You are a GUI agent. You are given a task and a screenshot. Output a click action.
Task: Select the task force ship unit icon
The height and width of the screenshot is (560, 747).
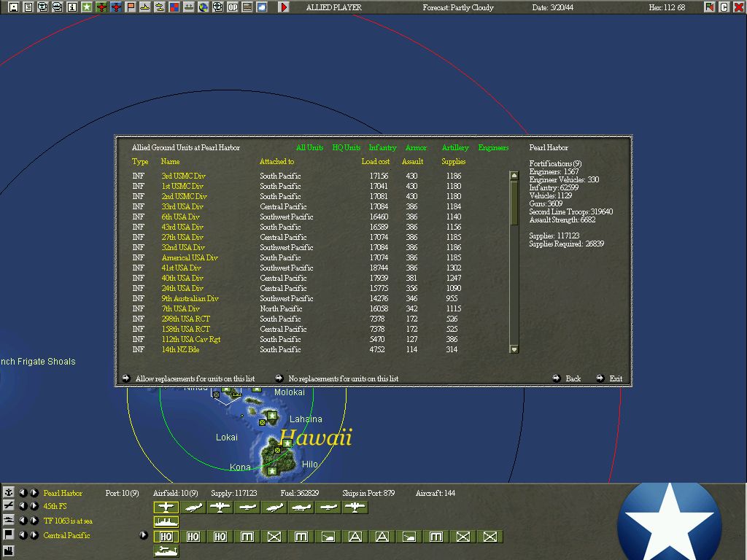166,522
